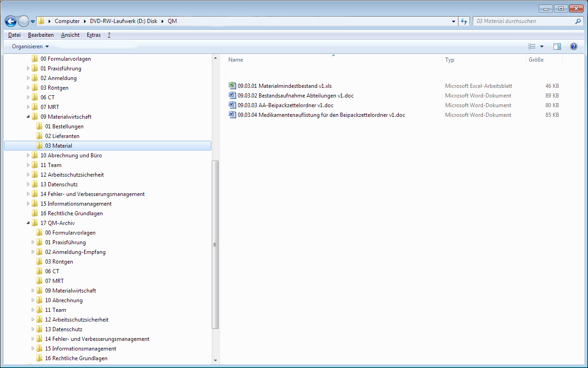Click Computer in the address breadcrumb

click(67, 21)
